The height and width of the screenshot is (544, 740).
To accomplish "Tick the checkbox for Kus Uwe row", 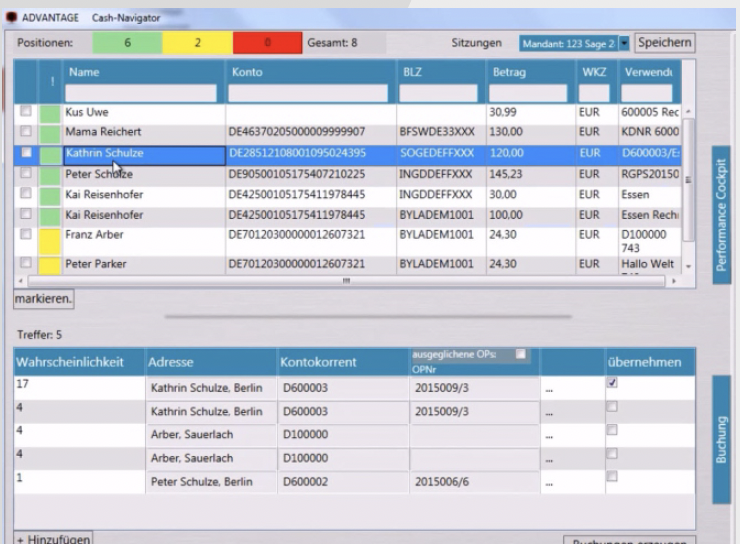I will coord(26,111).
